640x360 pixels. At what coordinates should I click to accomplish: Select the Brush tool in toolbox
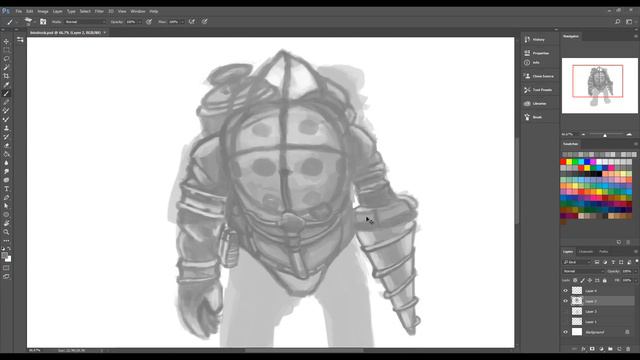6,93
